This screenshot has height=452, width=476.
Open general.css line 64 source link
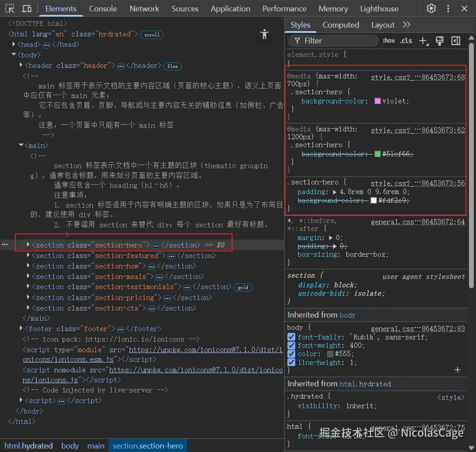(418, 222)
